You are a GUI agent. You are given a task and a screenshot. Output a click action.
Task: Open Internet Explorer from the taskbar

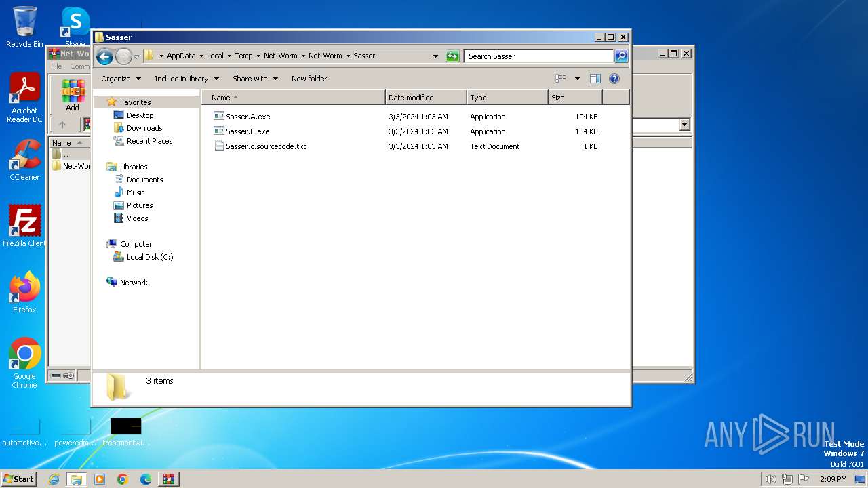[x=54, y=479]
